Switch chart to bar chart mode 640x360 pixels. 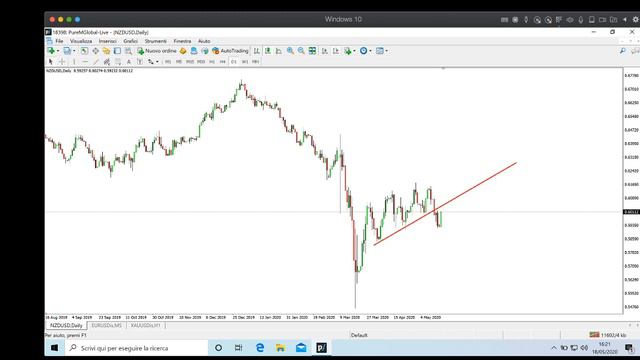point(257,51)
